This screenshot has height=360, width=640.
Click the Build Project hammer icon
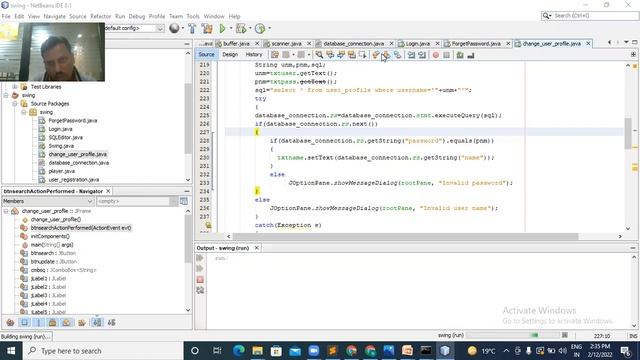[x=192, y=28]
